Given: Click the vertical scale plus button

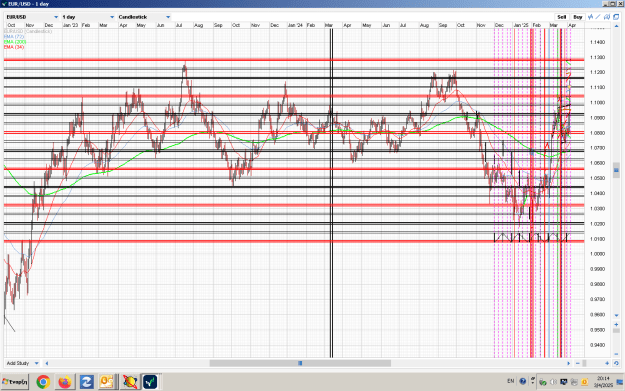Looking at the screenshot, I should 616,324.
